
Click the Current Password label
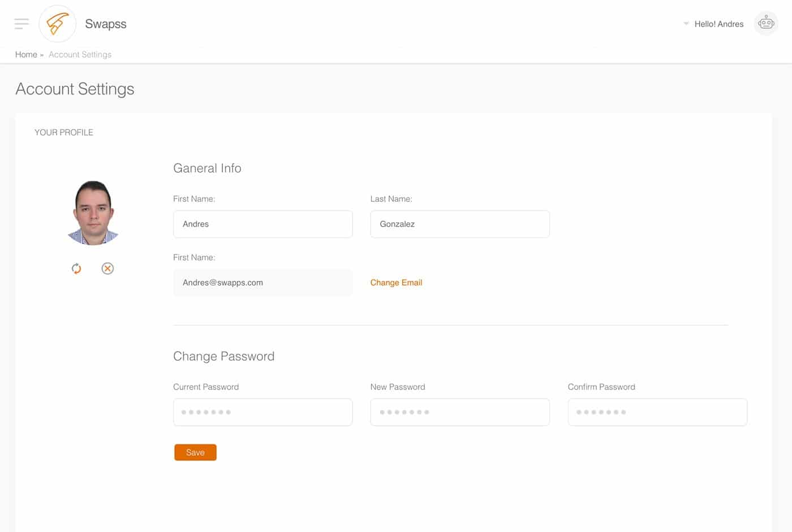(x=206, y=387)
